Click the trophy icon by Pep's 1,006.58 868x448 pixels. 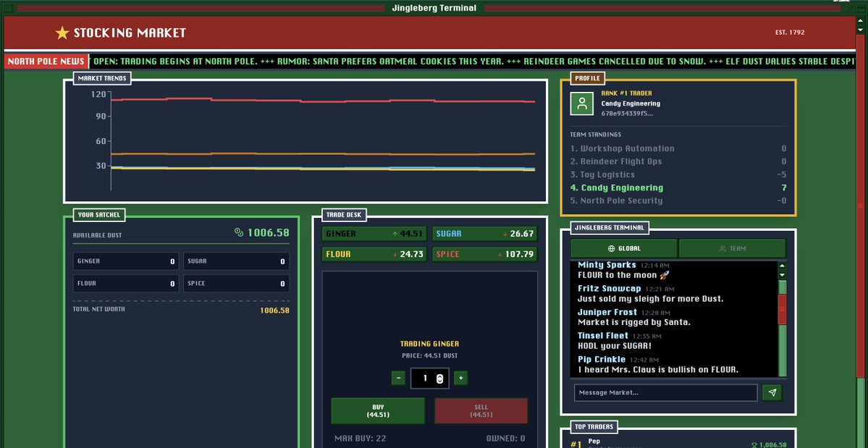(x=754, y=444)
